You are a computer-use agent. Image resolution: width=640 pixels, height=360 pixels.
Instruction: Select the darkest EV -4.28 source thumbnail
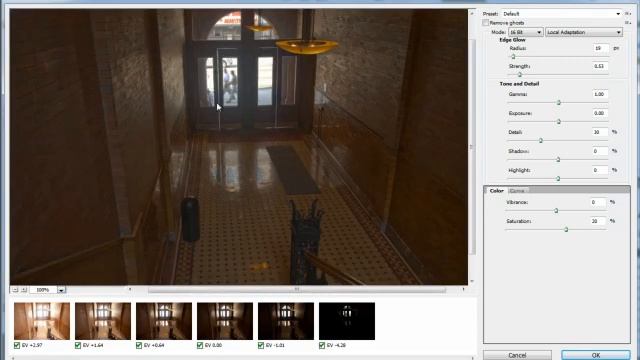[x=347, y=321]
